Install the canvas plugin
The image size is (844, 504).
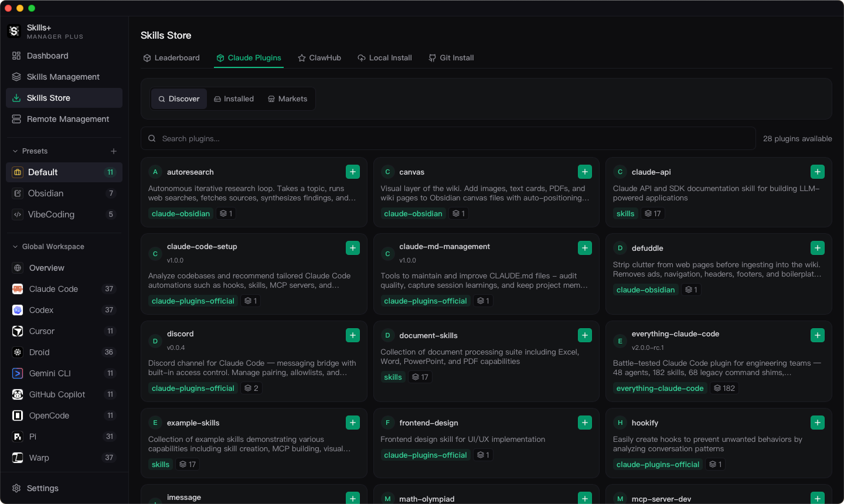coord(585,172)
